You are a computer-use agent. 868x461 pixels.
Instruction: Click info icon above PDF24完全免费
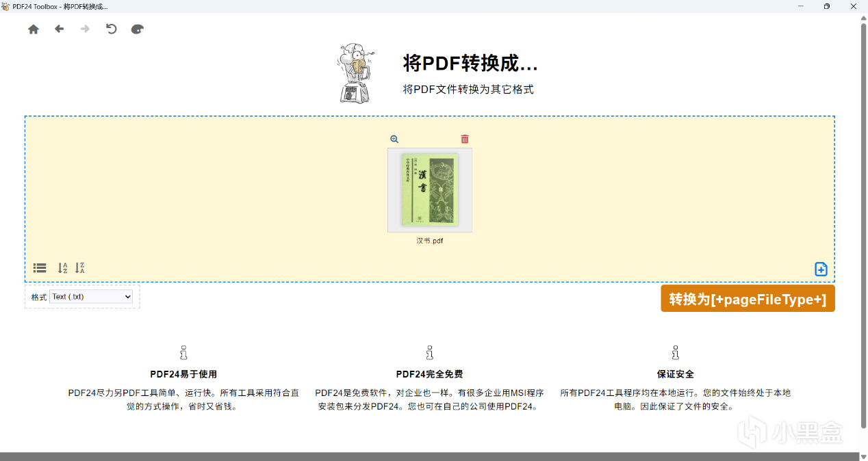[429, 353]
